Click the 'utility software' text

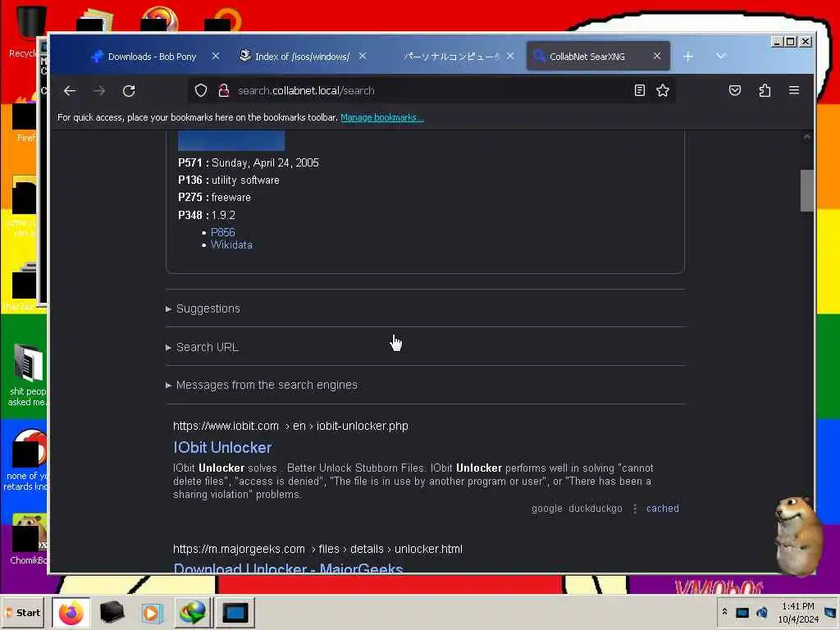[x=245, y=180]
